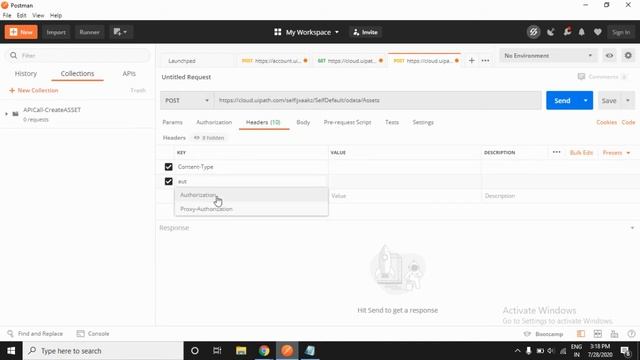The height and width of the screenshot is (360, 640).
Task: Create a New Collection
Action: 34,90
